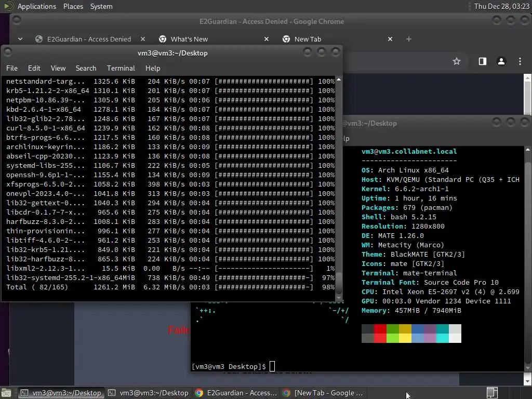Bookmark this page with star icon
The image size is (532, 399).
pos(457,61)
